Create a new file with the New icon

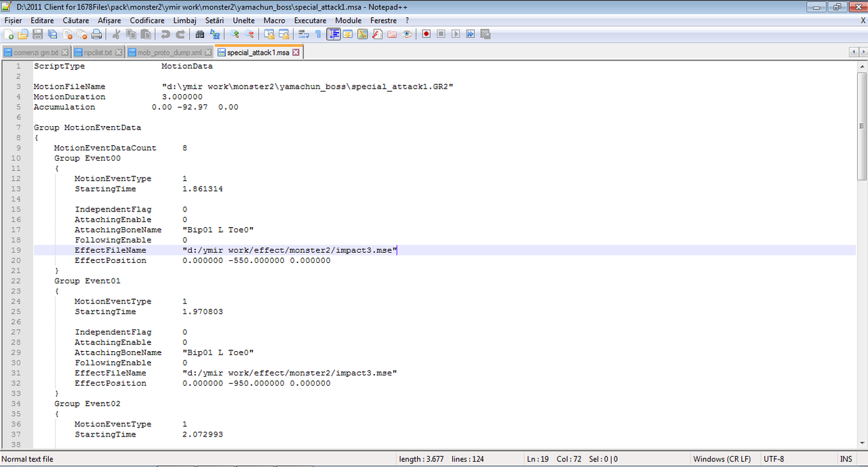point(9,34)
